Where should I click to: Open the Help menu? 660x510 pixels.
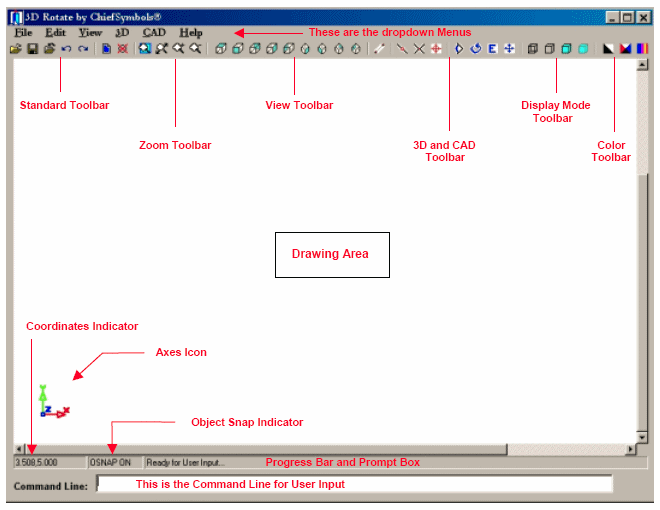coord(191,32)
